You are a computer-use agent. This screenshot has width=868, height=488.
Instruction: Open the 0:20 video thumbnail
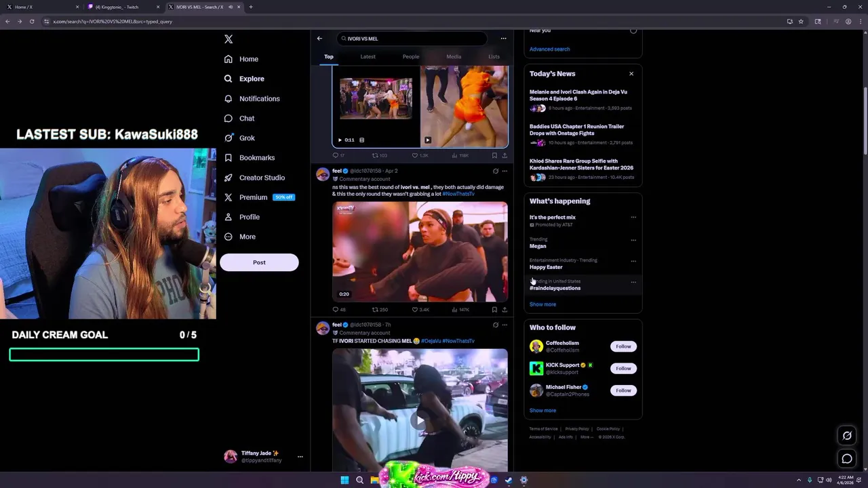(420, 251)
